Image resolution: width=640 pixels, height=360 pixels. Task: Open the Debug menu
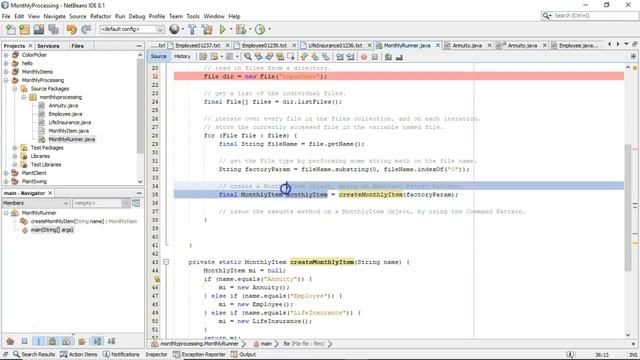tap(137, 16)
